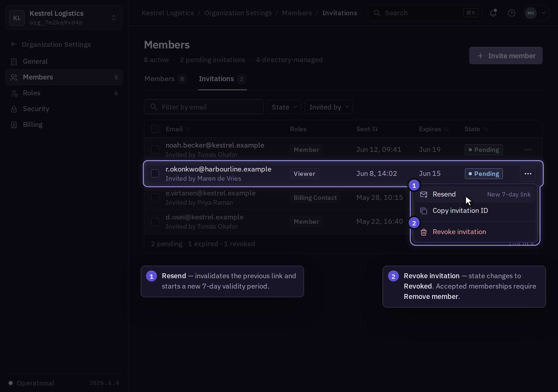Screen dimensions: 558x392
Task: Open the Security settings page
Action: coord(64,109)
